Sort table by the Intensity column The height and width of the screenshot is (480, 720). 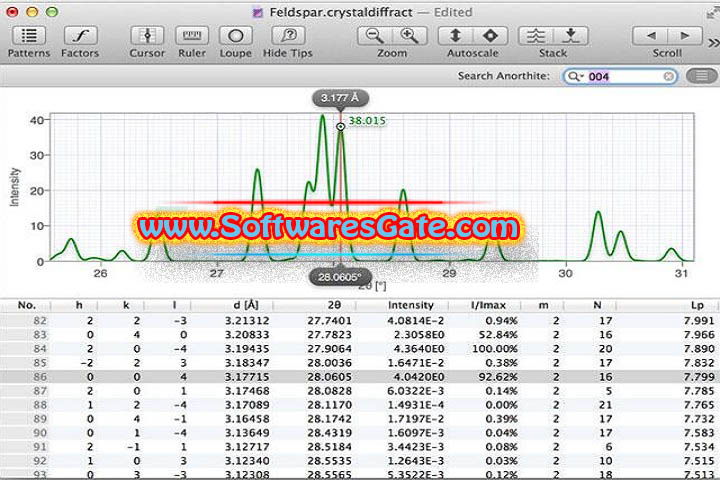(x=411, y=305)
